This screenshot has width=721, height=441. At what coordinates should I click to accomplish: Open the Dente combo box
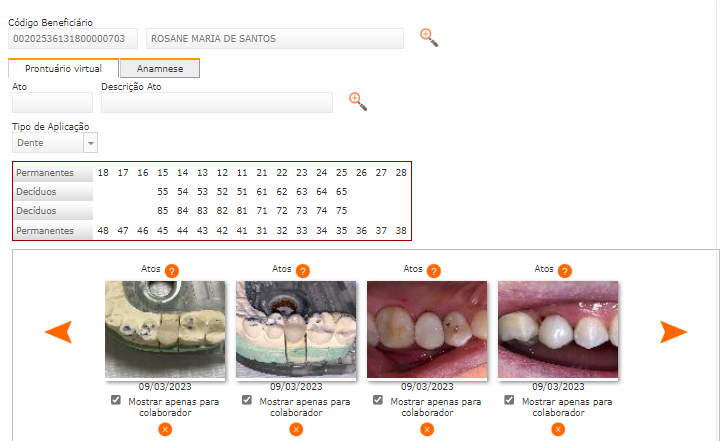coord(55,143)
